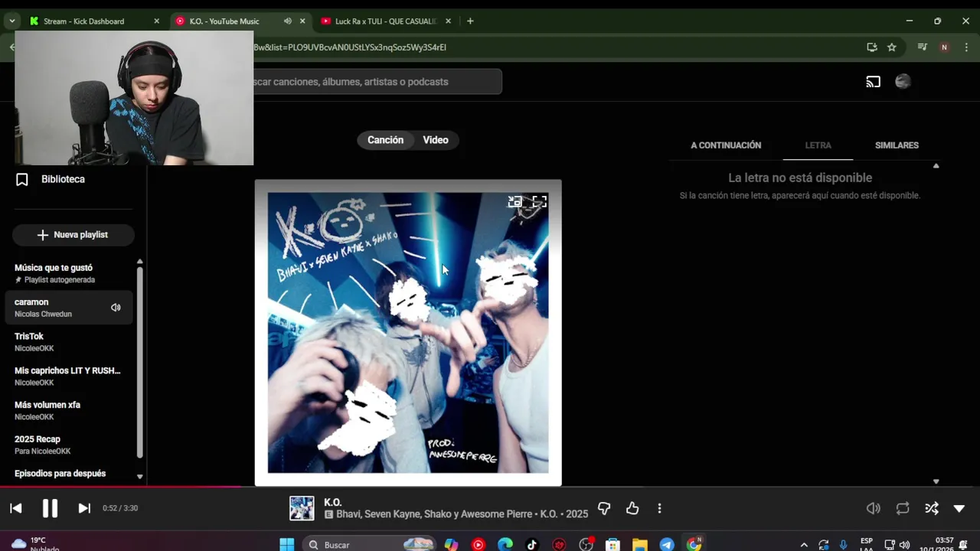Switch to Video mode

[436, 140]
